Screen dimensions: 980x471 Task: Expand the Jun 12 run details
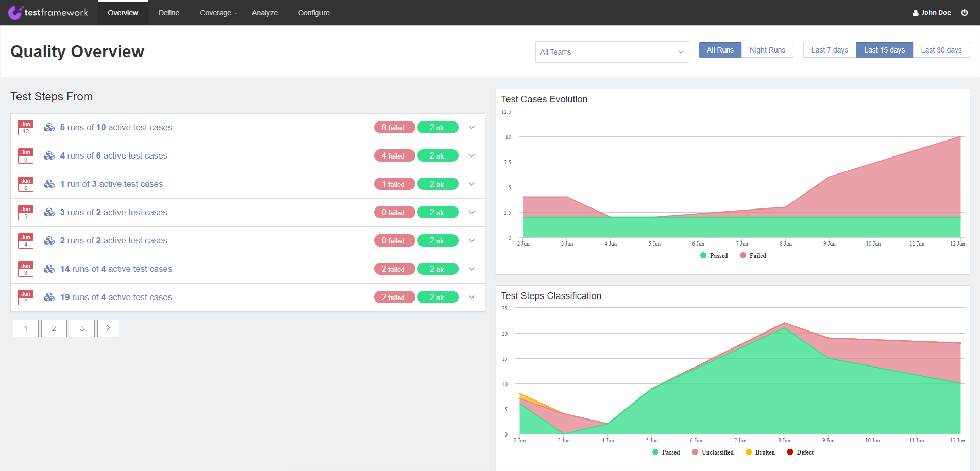pos(471,127)
